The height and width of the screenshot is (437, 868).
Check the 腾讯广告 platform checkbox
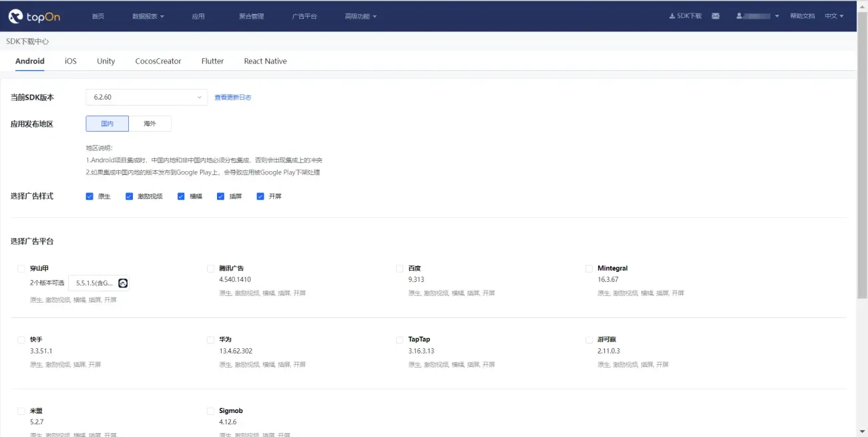[x=210, y=268]
